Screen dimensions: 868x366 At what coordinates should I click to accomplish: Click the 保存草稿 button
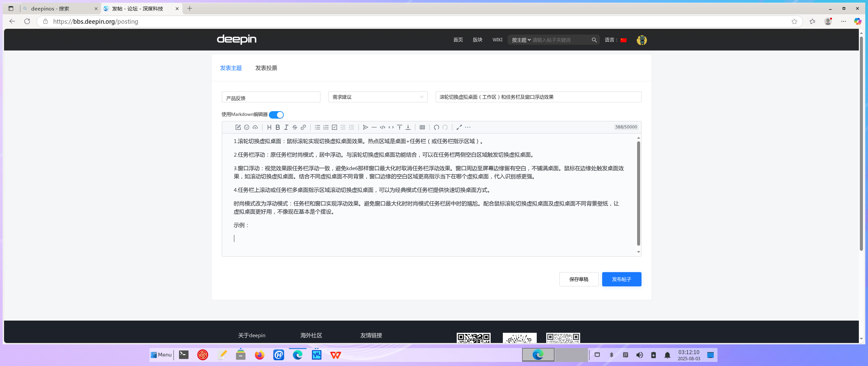pyautogui.click(x=579, y=279)
